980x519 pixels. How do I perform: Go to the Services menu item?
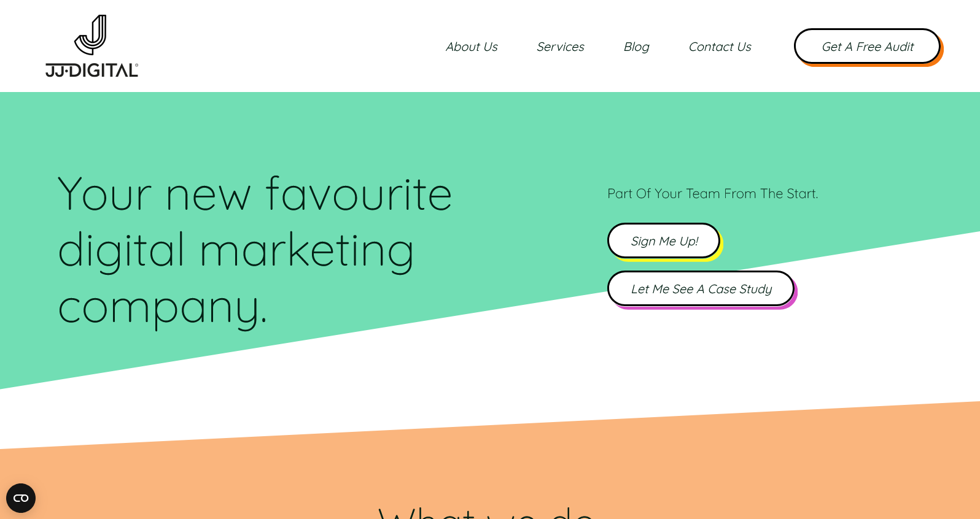point(560,47)
